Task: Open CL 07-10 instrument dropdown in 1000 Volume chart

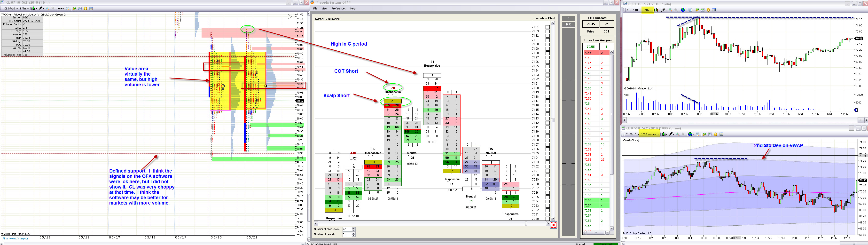Action: coord(632,134)
